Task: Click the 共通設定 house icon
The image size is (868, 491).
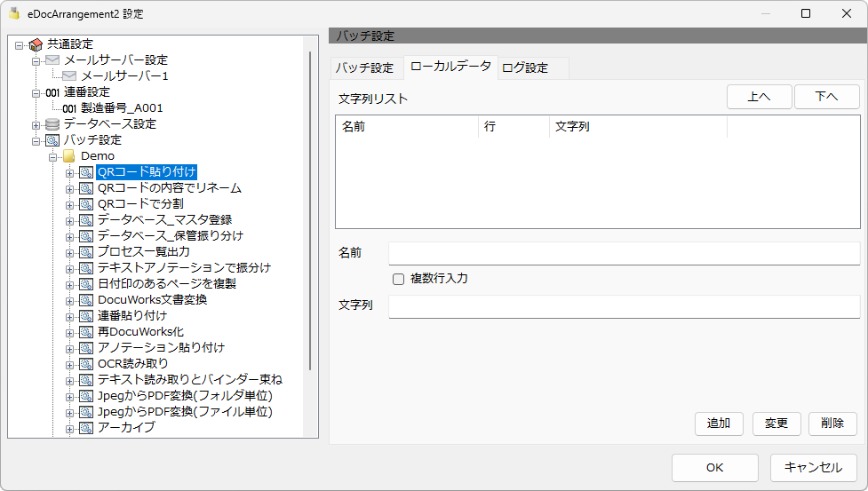Action: point(36,44)
